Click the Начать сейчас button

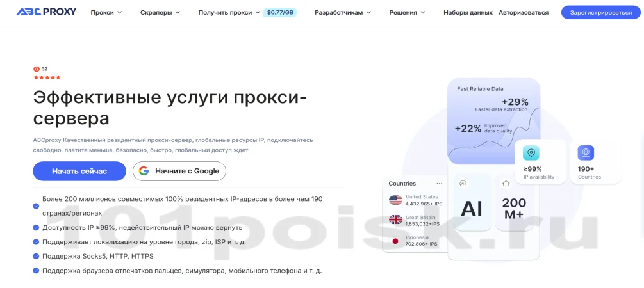[x=79, y=171]
